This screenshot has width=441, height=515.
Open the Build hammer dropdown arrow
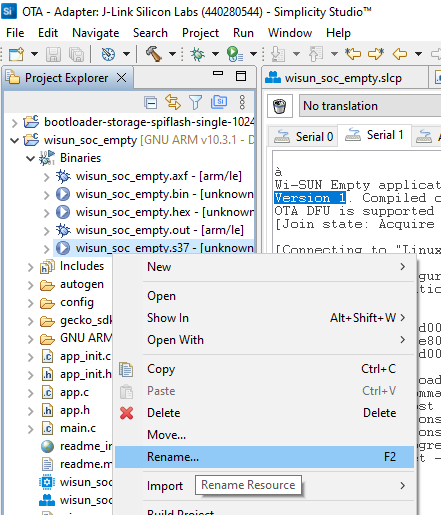(172, 54)
